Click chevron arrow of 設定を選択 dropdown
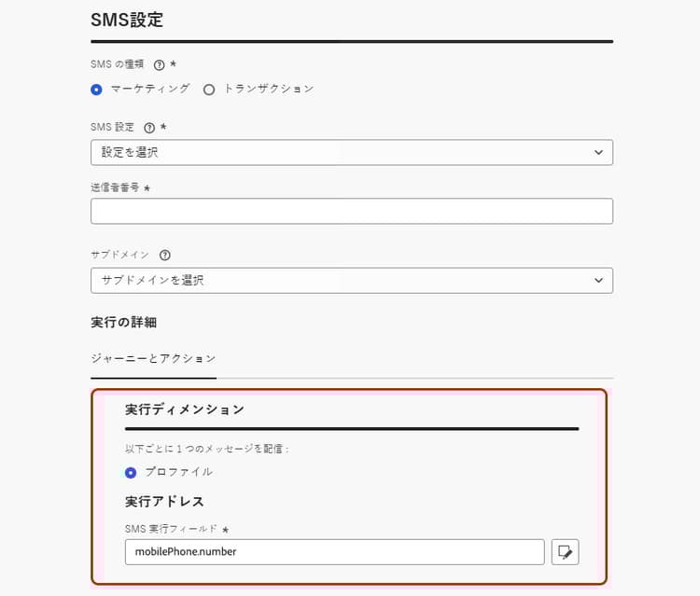Viewport: 700px width, 596px height. click(x=598, y=152)
